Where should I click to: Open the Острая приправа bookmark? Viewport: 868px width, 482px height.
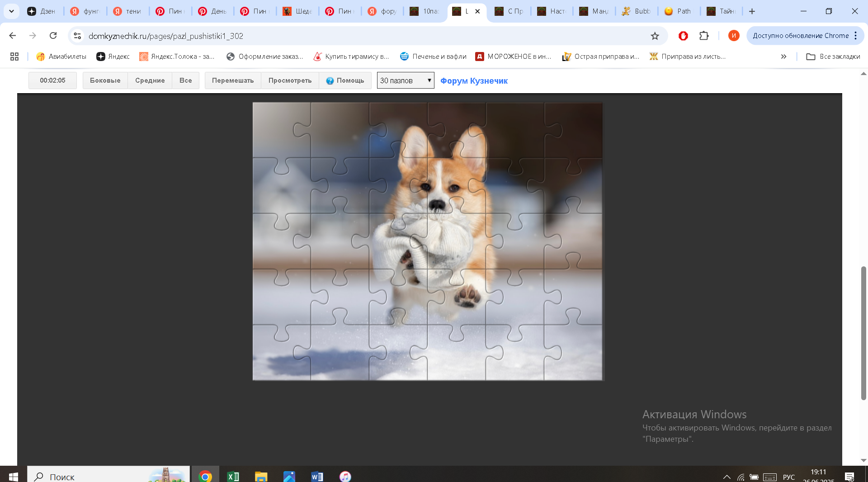pos(601,57)
